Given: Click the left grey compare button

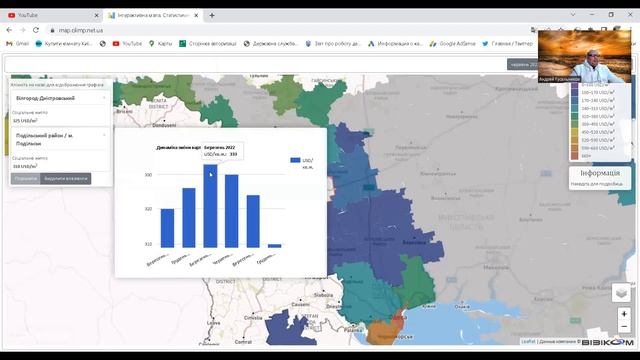Looking at the screenshot, I should point(26,179).
